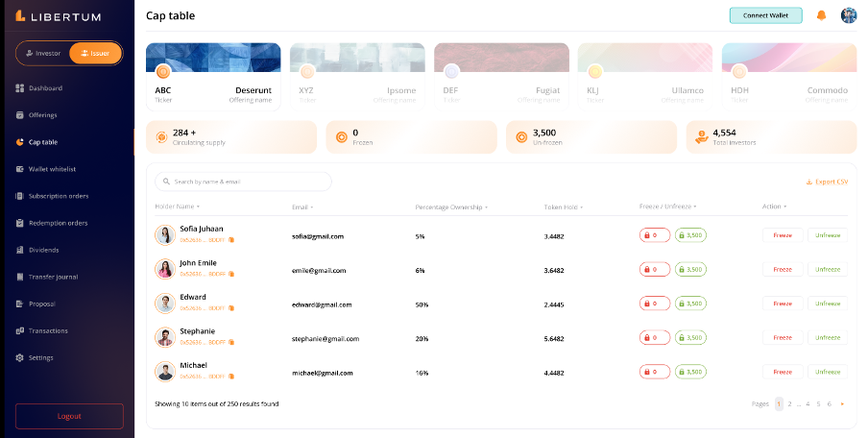
Task: Go to Transfer journal page
Action: pyautogui.click(x=53, y=277)
